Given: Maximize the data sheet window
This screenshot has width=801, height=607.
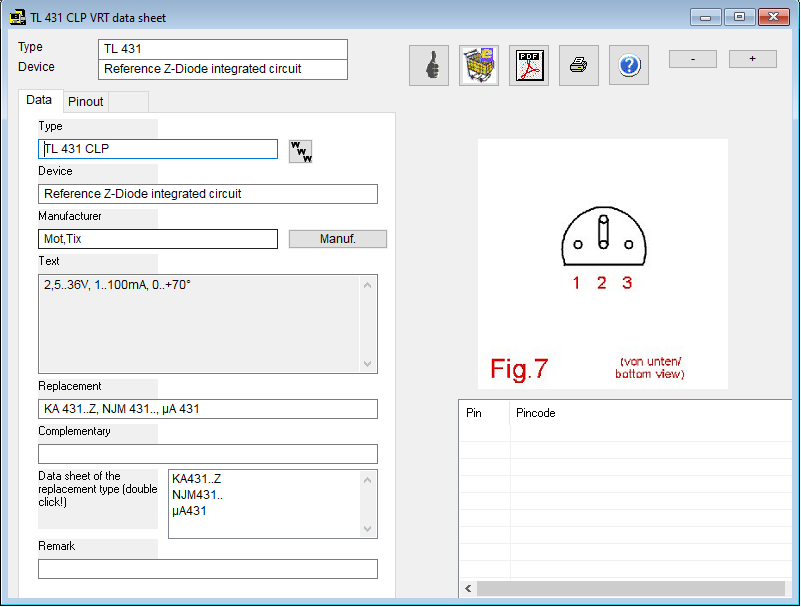Looking at the screenshot, I should tap(739, 17).
